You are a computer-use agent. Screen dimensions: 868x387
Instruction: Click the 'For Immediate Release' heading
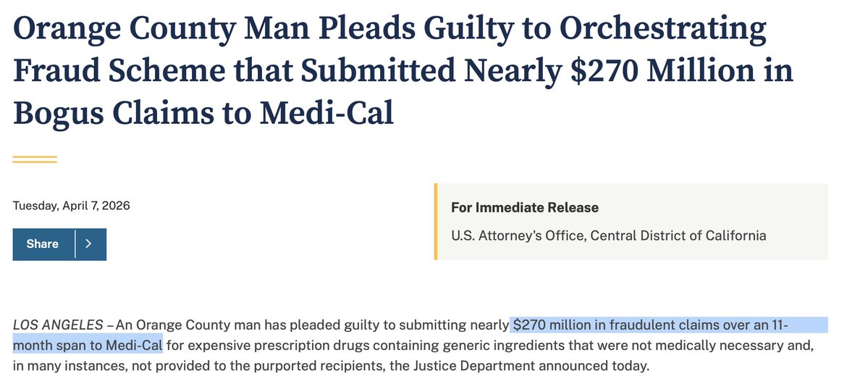coord(525,208)
